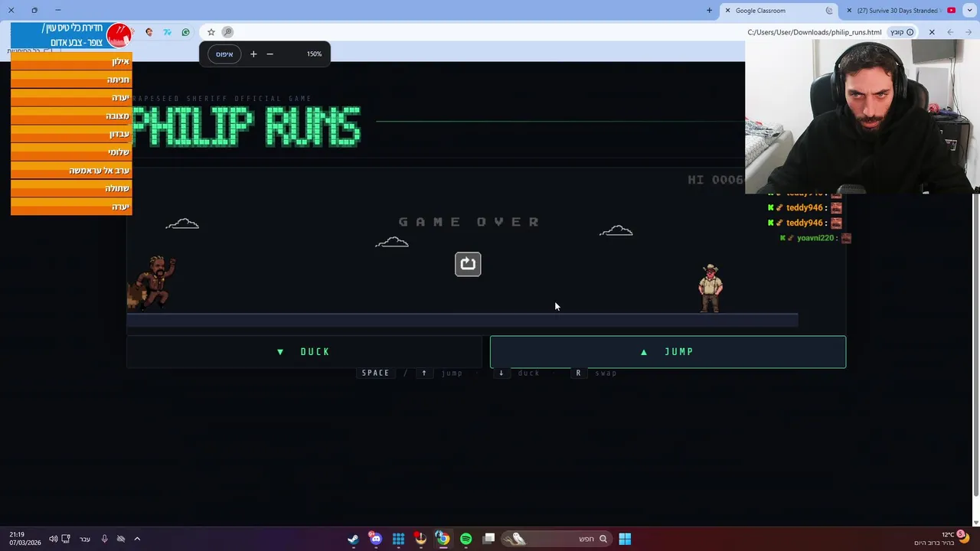This screenshot has height=551, width=980.
Task: Select the אילון alert row
Action: (72, 62)
